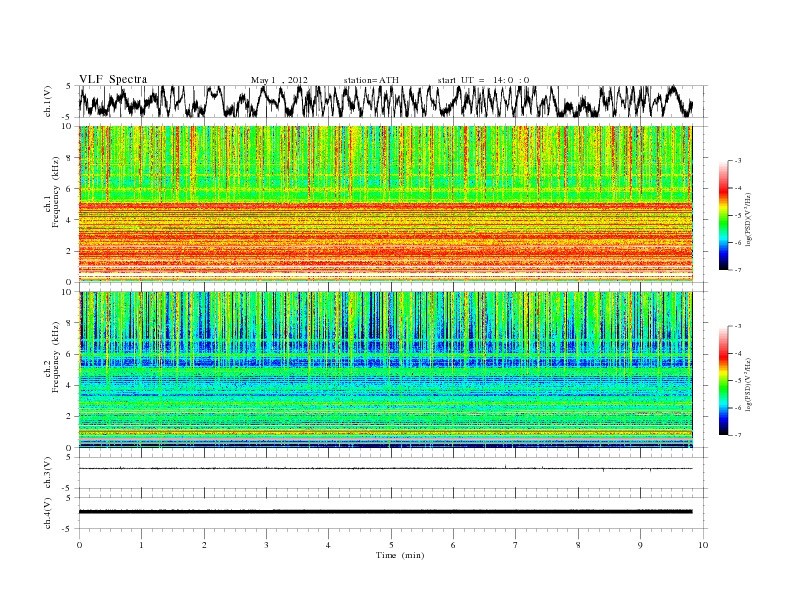Click the '-7' tick on lower color bar
Screen dimensions: 792x612
738,435
